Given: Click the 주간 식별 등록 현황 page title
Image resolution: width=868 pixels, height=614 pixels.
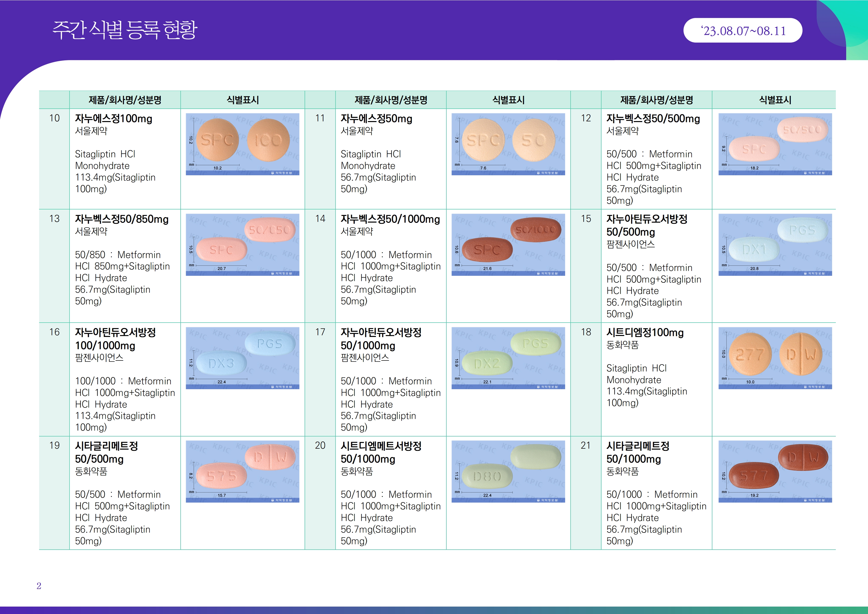Looking at the screenshot, I should (x=125, y=30).
